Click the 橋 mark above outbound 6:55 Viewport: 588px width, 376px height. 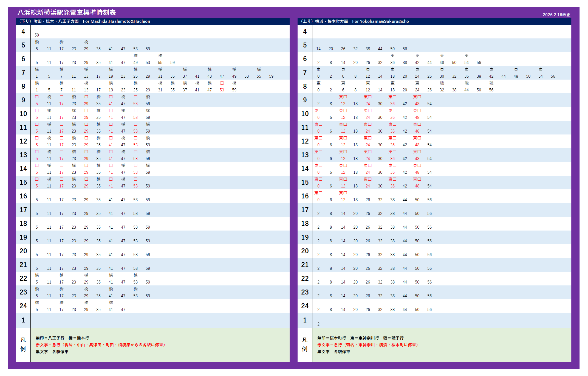coord(160,56)
